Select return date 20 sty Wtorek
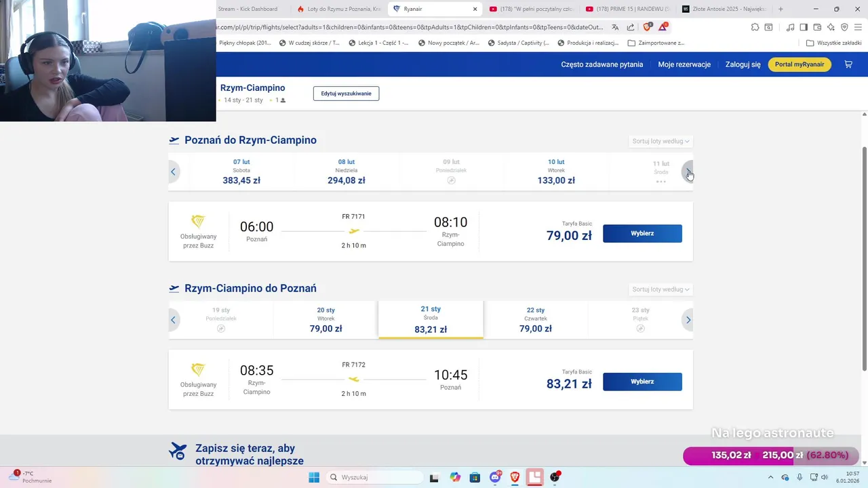This screenshot has height=488, width=868. click(325, 320)
